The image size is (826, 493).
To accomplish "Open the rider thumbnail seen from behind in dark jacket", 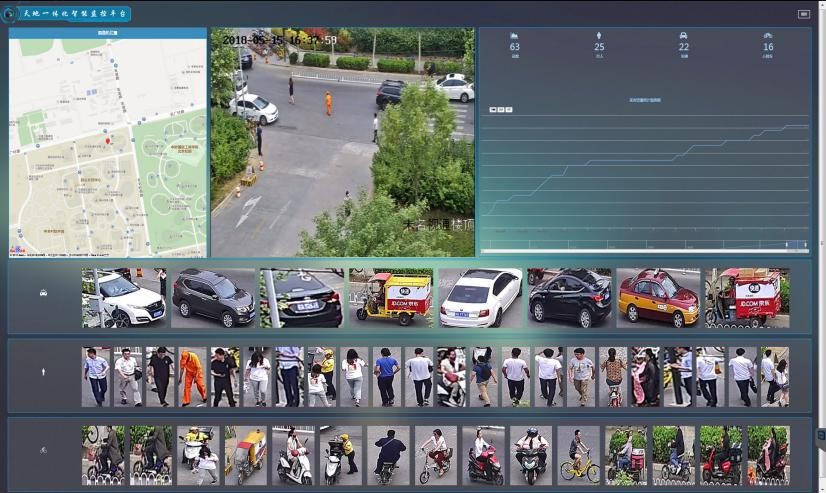I will tap(388, 456).
